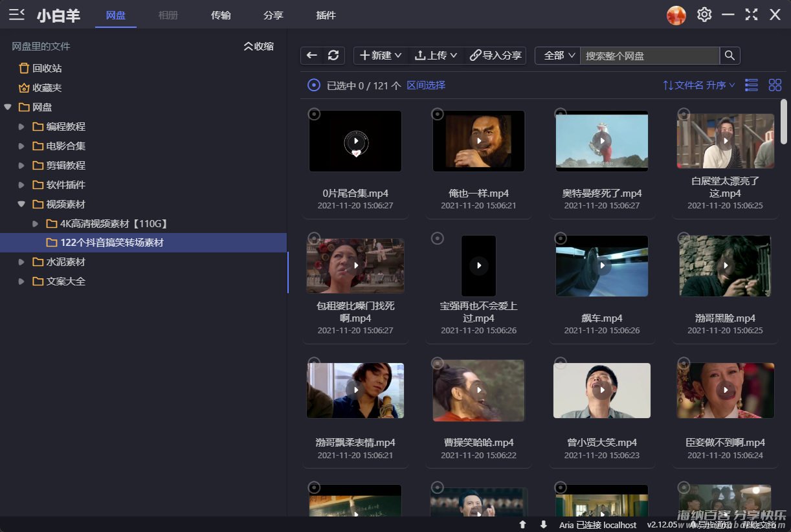Expand the 编程教程 folder arrow
The height and width of the screenshot is (532, 791).
point(21,127)
